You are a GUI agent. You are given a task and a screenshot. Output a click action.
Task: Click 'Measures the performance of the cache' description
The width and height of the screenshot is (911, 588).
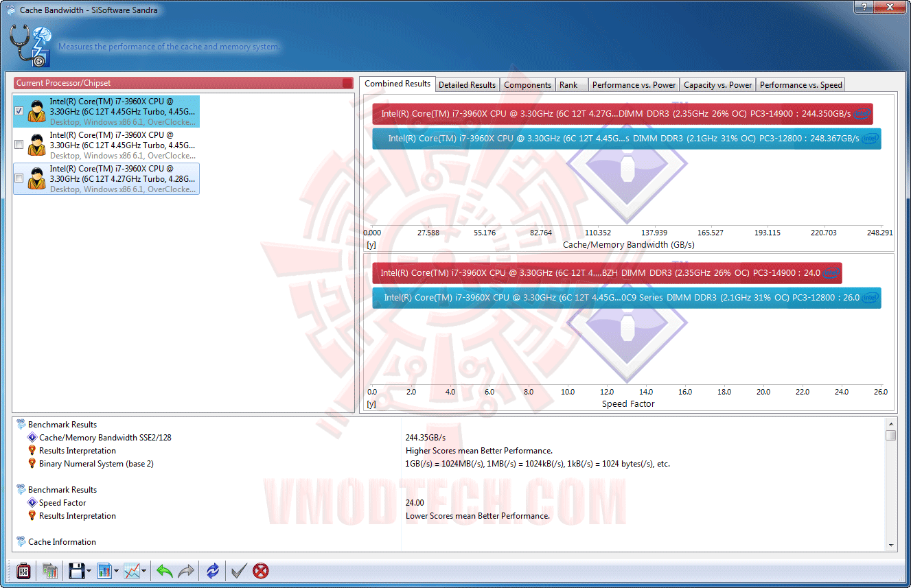(169, 47)
